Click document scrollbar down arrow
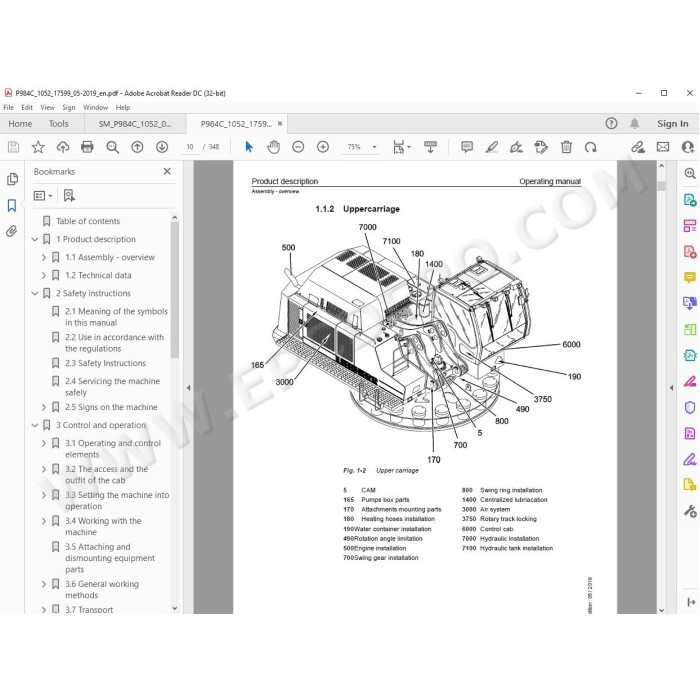The height and width of the screenshot is (700, 700). pos(661,610)
